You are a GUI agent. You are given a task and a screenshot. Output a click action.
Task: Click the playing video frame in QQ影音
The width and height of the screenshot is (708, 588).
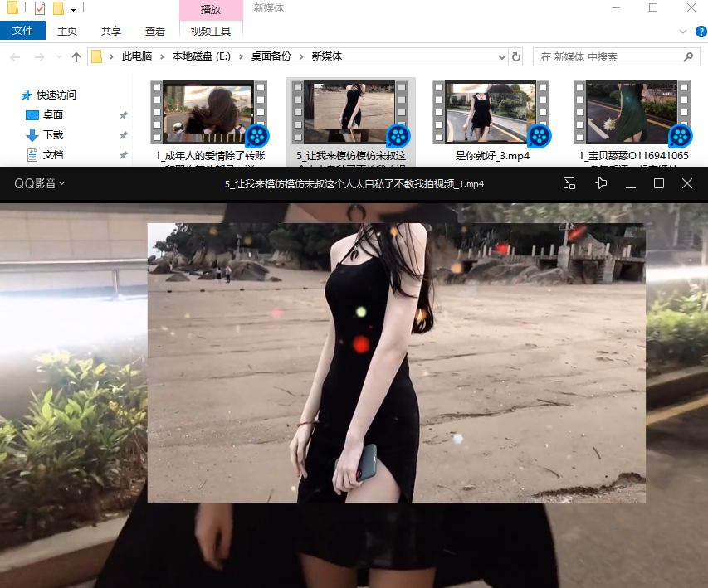point(354,395)
